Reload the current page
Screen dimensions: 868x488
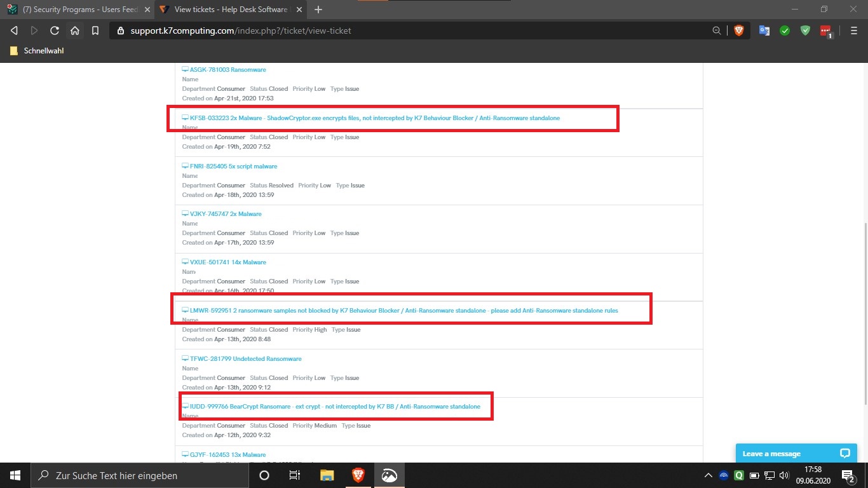click(x=55, y=30)
